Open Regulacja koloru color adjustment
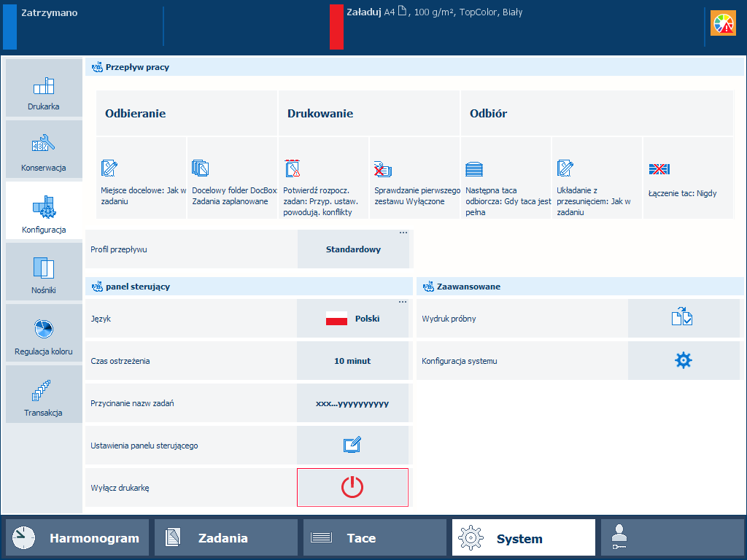This screenshot has height=560, width=747. point(44,332)
